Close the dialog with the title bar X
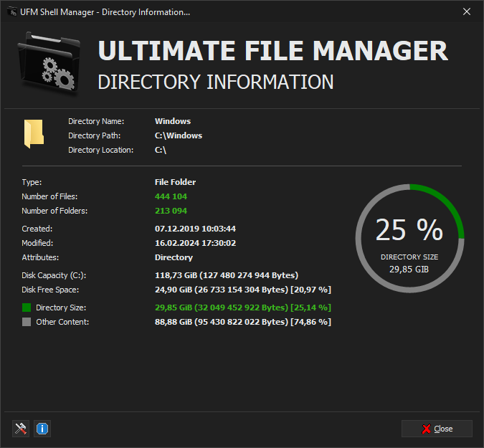 [467, 11]
